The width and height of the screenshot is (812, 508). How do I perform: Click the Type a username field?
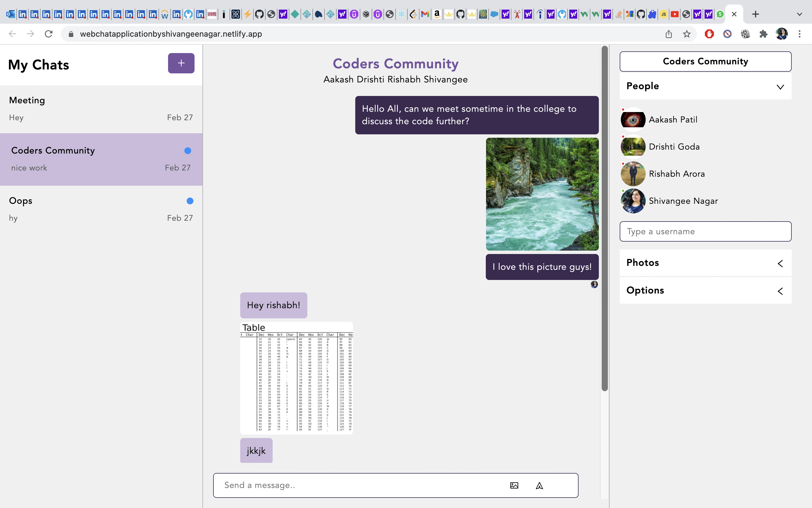[x=705, y=231]
